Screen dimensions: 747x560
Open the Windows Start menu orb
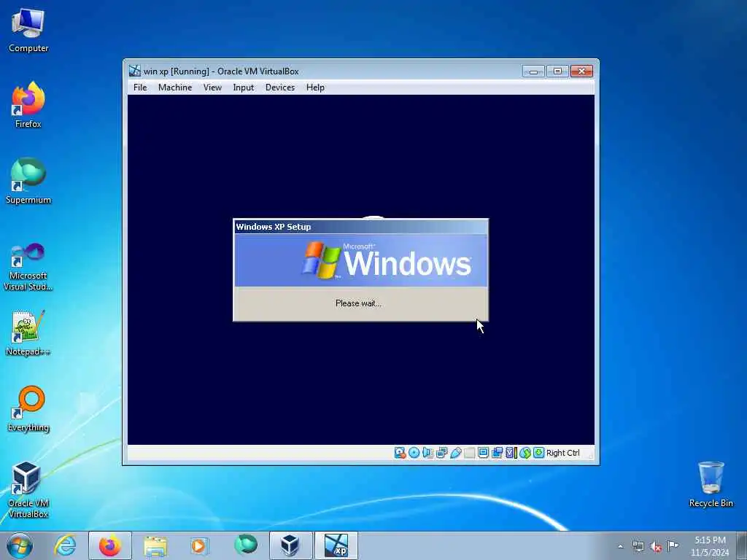[20, 545]
